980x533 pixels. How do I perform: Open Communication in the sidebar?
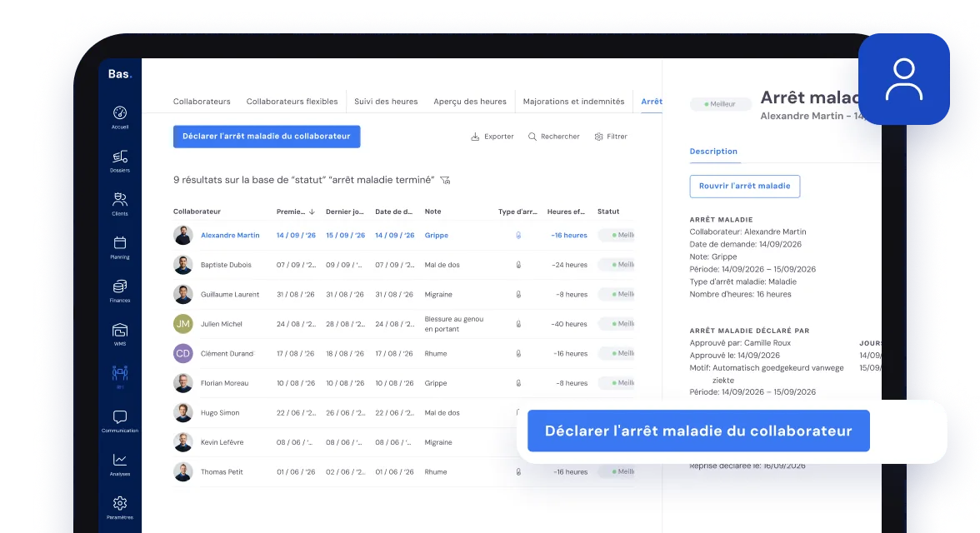point(120,421)
